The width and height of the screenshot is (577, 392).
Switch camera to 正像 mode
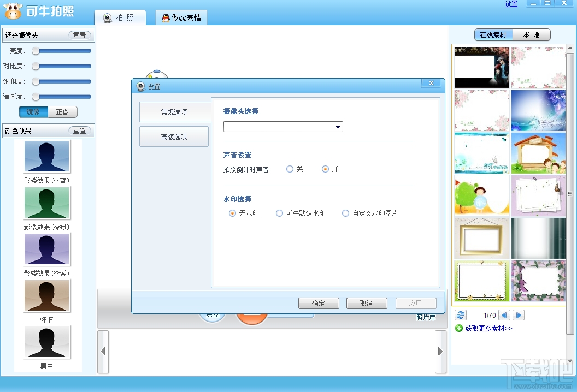62,112
